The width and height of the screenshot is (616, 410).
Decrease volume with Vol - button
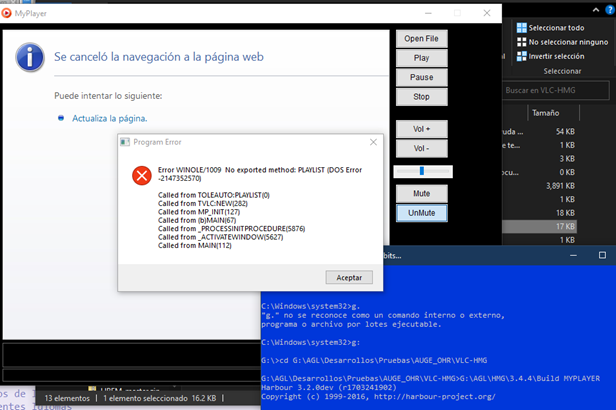tap(421, 148)
